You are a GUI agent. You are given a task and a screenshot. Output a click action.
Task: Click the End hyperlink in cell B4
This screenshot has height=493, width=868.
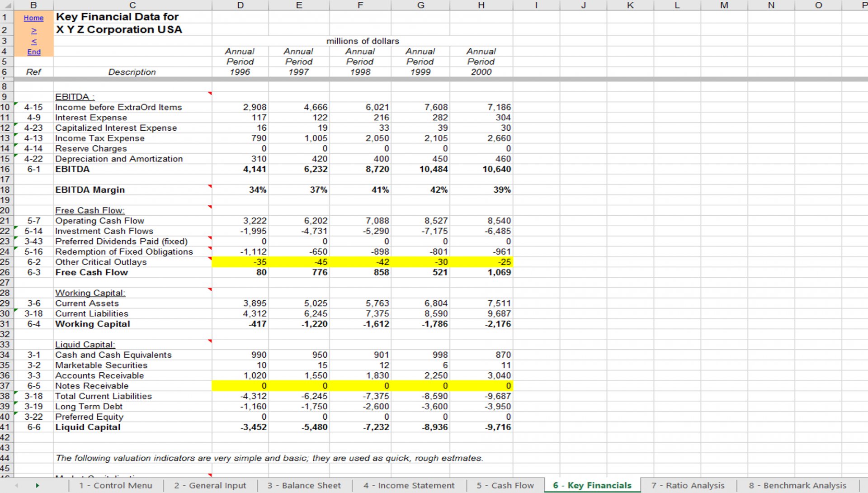pyautogui.click(x=33, y=52)
